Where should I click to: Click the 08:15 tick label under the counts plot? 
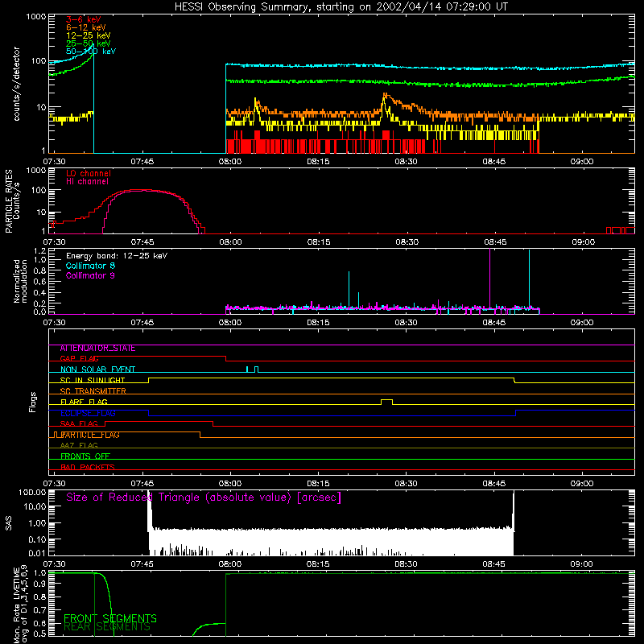(x=318, y=162)
